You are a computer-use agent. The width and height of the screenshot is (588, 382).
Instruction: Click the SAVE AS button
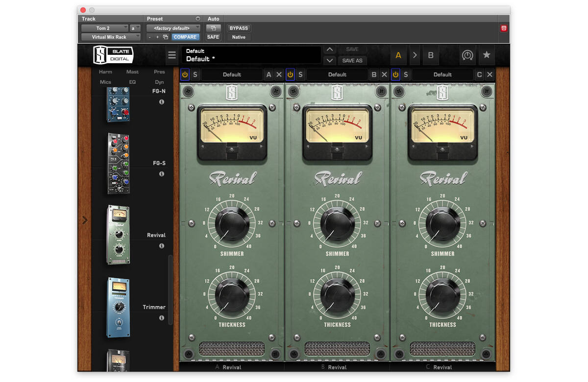[x=352, y=60]
